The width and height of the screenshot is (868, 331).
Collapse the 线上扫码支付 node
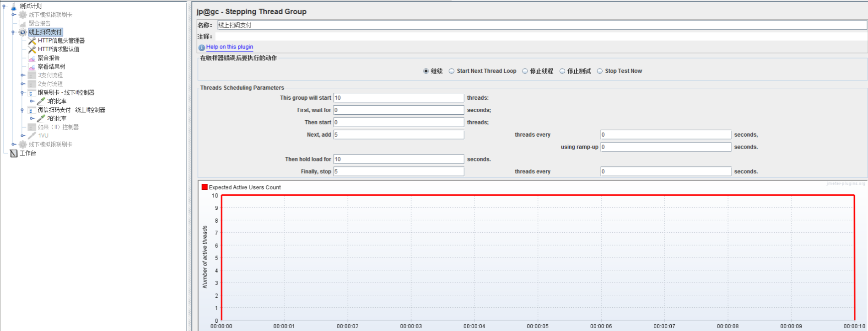point(13,32)
